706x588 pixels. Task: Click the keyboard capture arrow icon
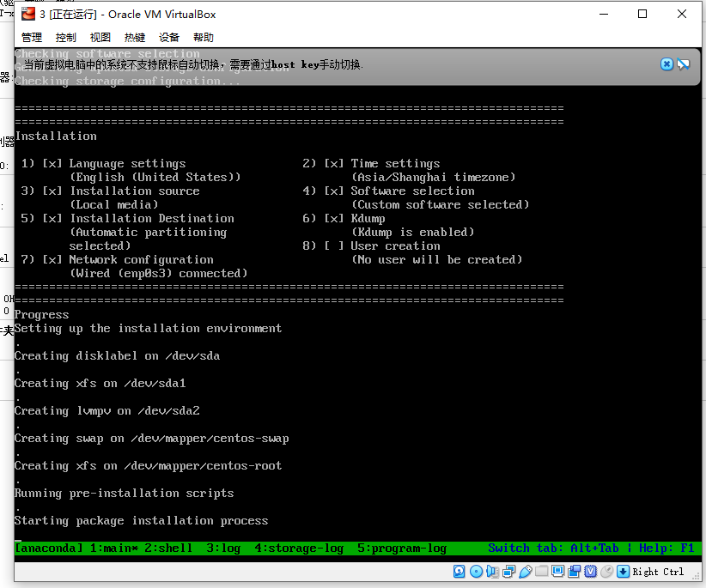pos(624,572)
